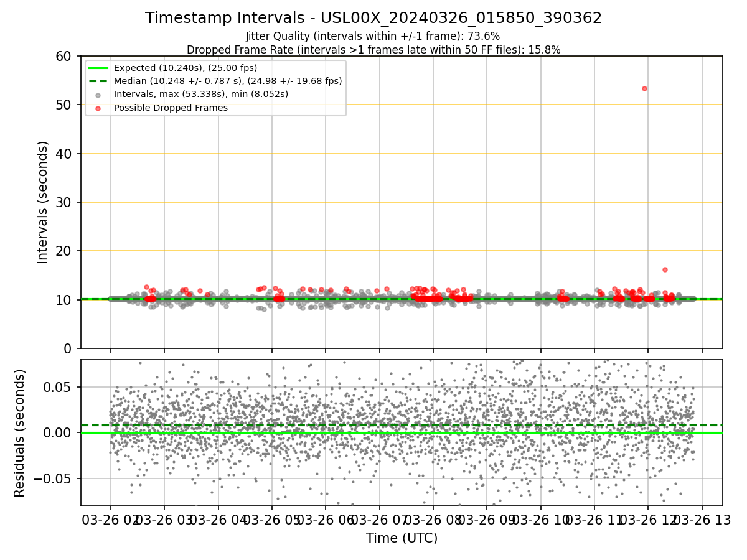Image resolution: width=747 pixels, height=560 pixels.
Task: Click the 'Time (UTC)' x-axis label
Action: coord(402,538)
